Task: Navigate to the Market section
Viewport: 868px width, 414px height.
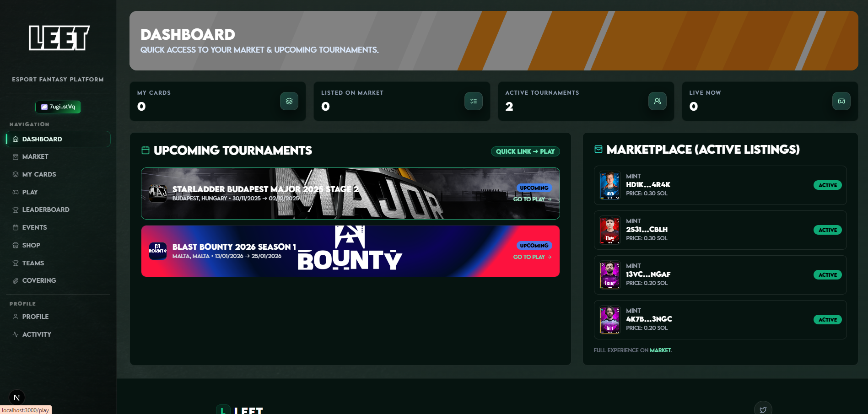Action: click(x=35, y=156)
